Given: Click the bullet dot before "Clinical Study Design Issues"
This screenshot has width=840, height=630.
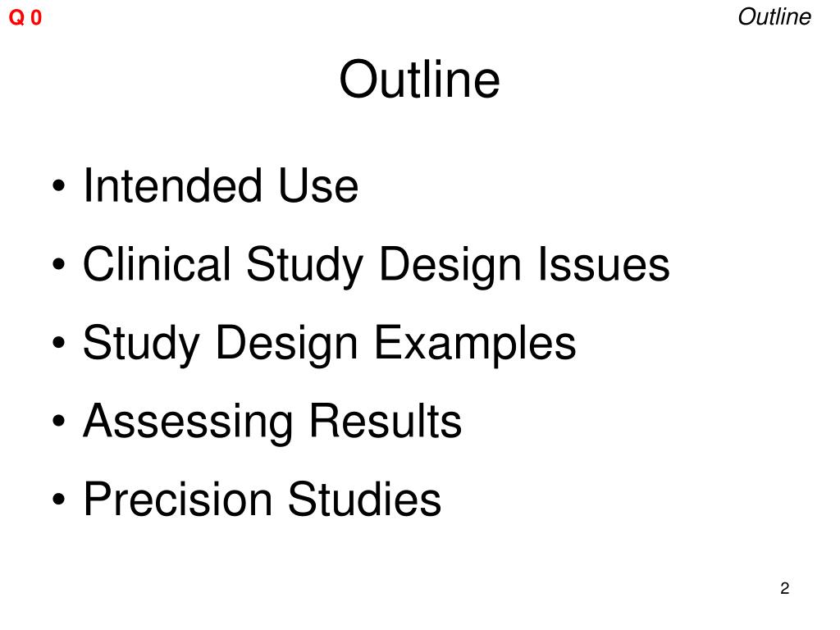Looking at the screenshot, I should (59, 264).
